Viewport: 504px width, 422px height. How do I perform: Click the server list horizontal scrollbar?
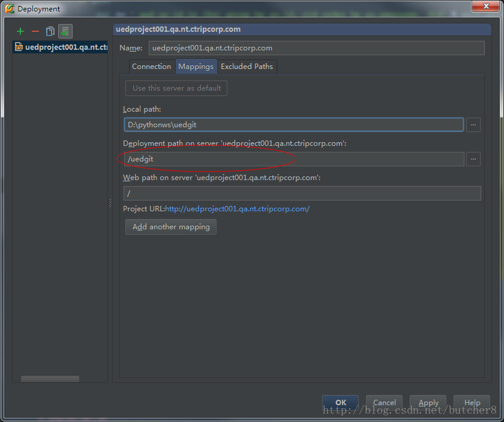pos(50,379)
